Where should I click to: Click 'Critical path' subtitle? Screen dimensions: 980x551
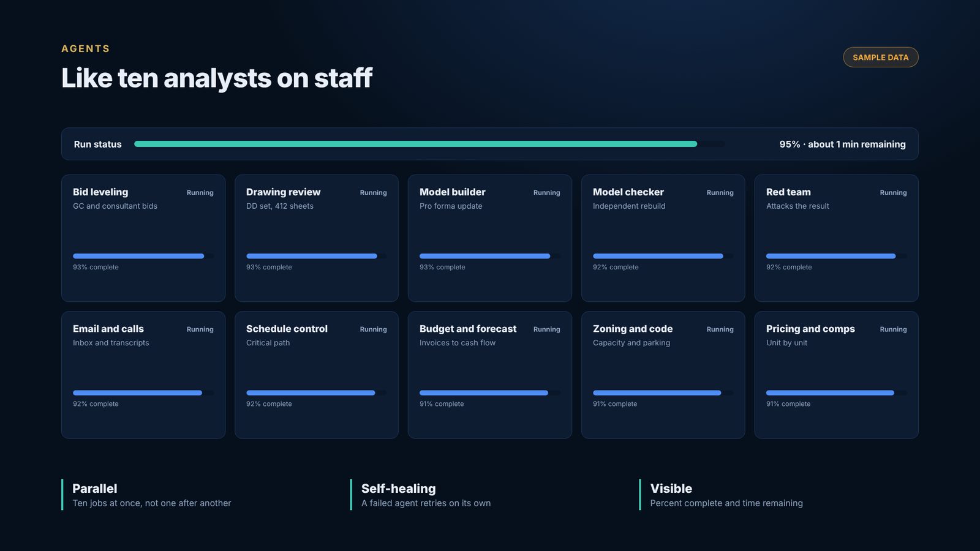(x=268, y=343)
